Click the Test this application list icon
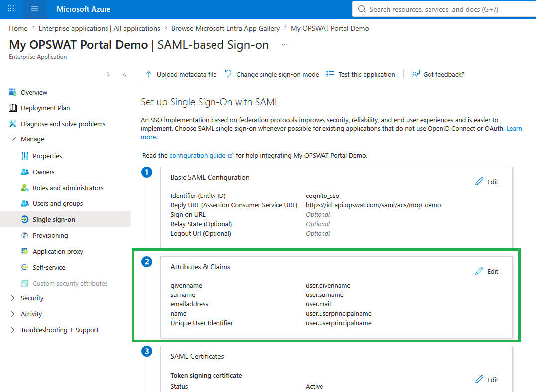The image size is (536, 392). coord(330,74)
